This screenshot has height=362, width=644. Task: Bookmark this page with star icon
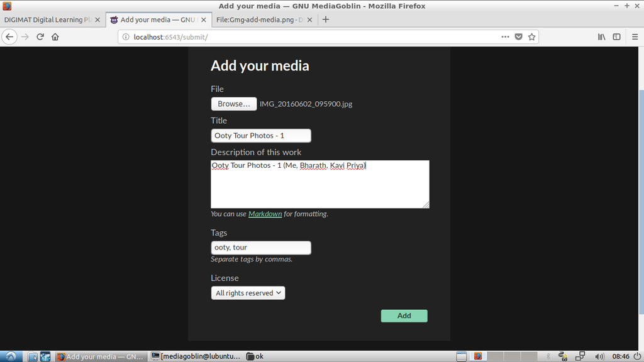pos(532,37)
